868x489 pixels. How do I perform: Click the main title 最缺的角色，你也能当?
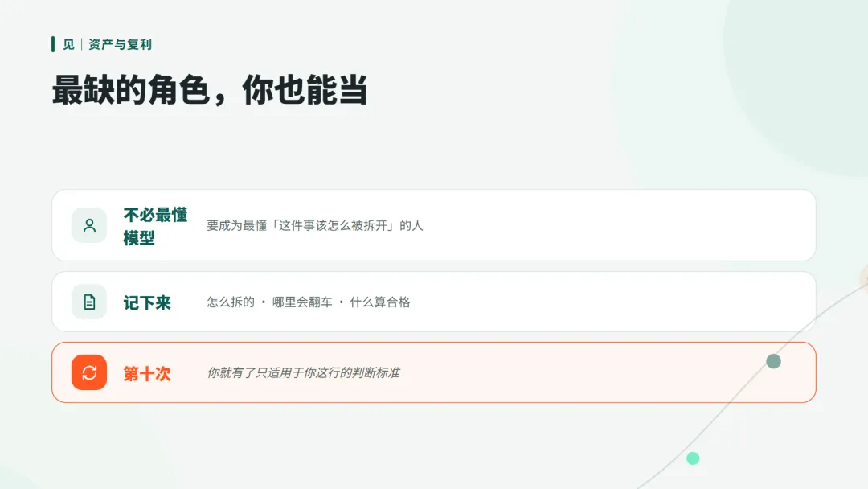210,90
